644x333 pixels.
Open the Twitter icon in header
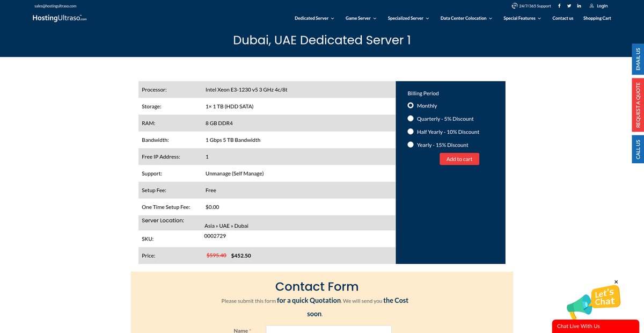[x=569, y=6]
